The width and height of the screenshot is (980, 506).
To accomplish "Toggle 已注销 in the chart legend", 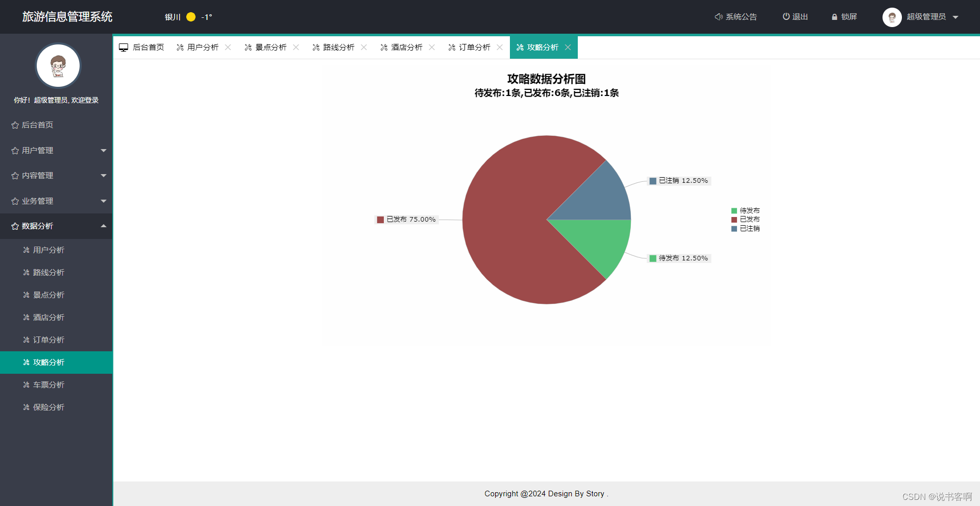I will pyautogui.click(x=745, y=229).
